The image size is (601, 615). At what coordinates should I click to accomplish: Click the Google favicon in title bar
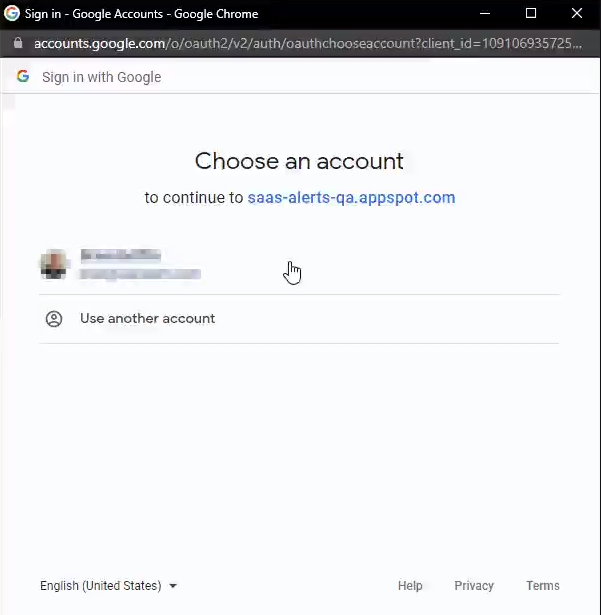[13, 14]
